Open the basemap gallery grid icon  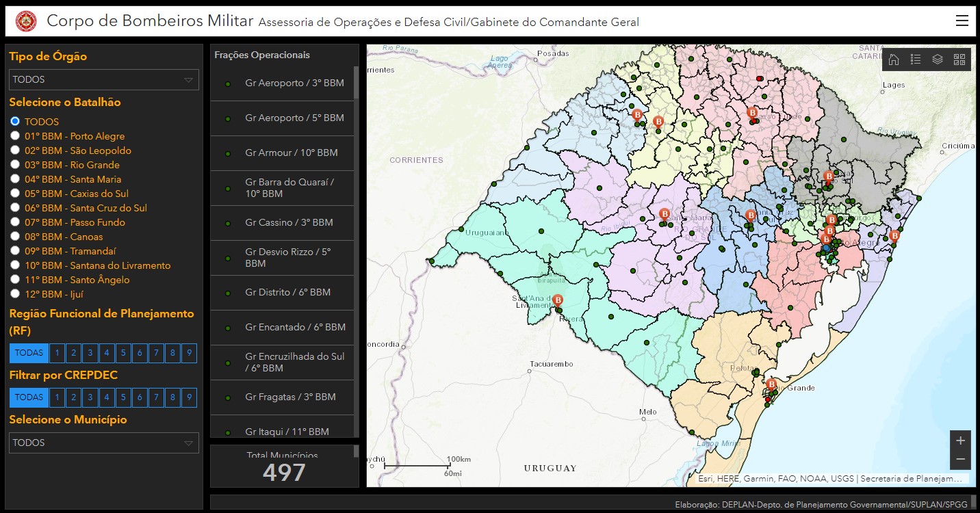click(x=959, y=60)
